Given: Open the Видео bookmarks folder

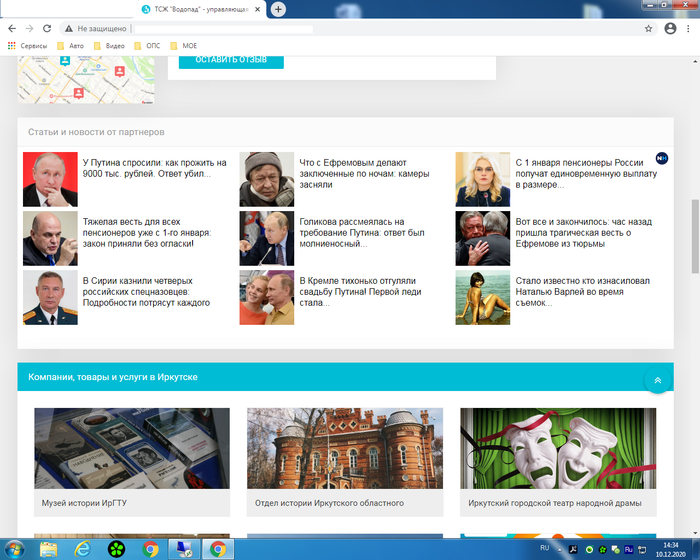Looking at the screenshot, I should 109,46.
